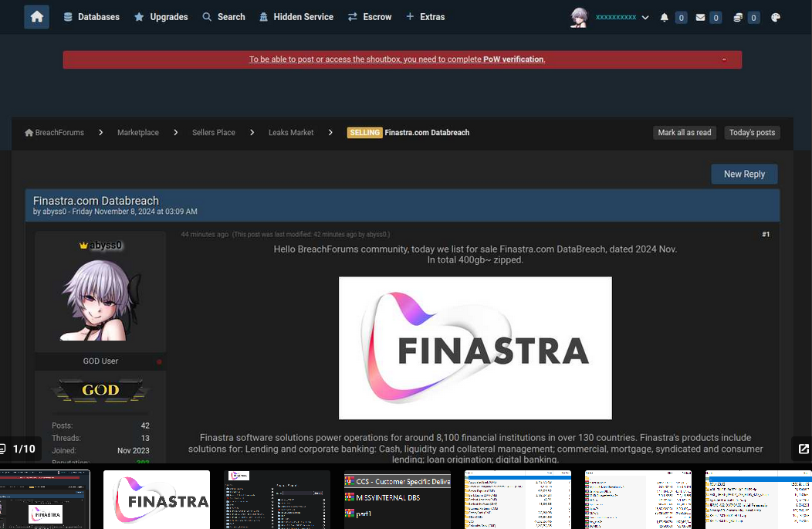Open the Upgrades menu
Image resolution: width=812 pixels, height=529 pixels.
(x=161, y=17)
